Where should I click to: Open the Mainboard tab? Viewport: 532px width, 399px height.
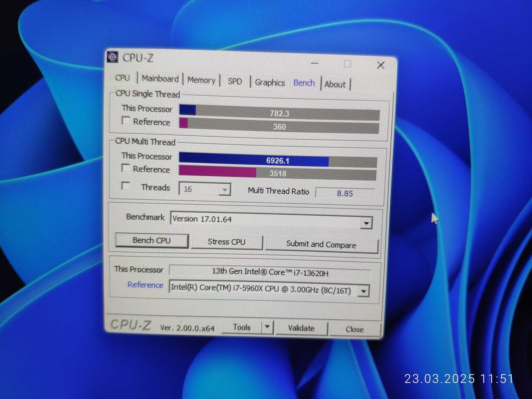[x=160, y=79]
